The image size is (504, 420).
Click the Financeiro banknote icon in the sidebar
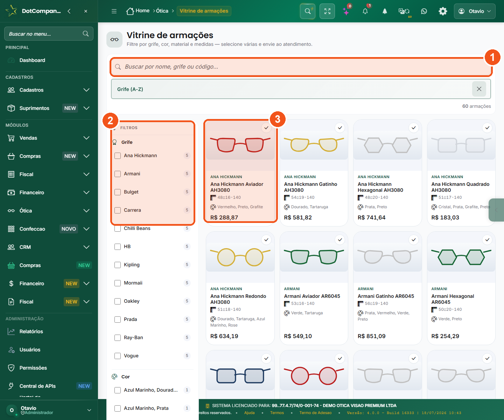point(11,192)
